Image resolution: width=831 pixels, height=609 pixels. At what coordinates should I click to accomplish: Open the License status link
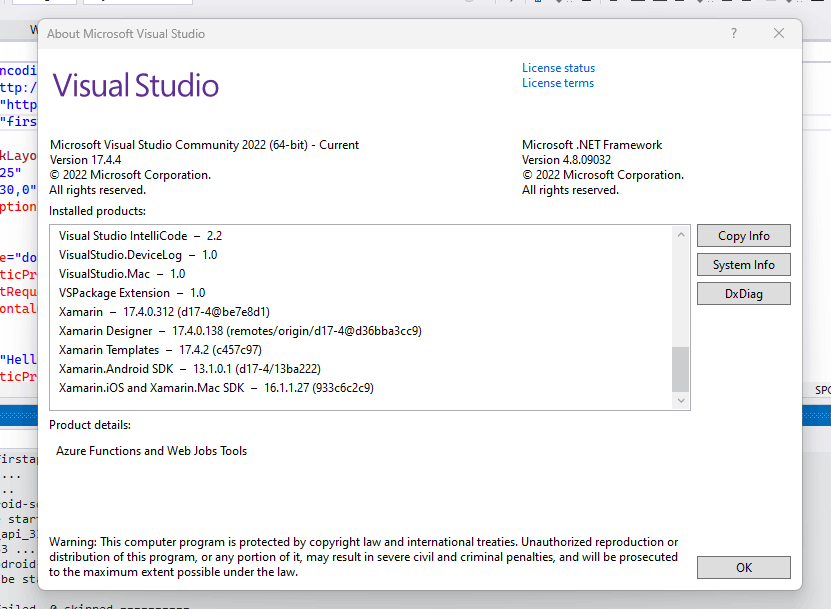[x=558, y=68]
